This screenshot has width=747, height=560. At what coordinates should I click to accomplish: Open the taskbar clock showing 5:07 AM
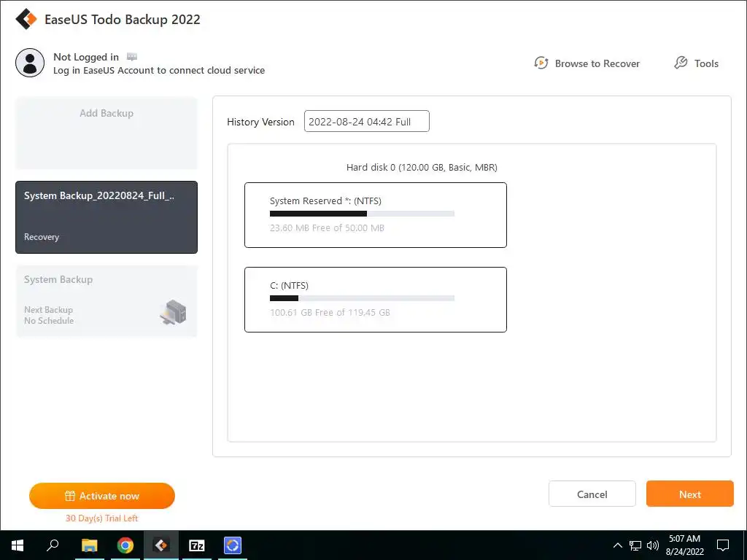(684, 545)
